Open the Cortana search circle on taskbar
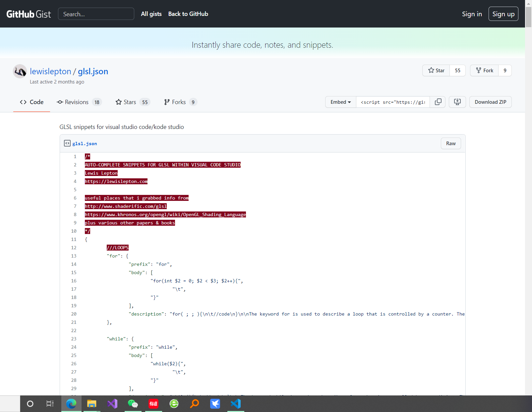 click(x=30, y=404)
